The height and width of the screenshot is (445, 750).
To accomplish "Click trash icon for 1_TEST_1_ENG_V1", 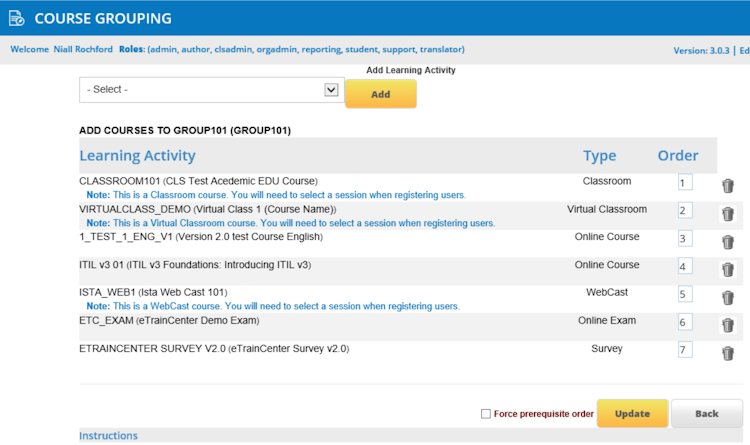I will coord(728,241).
